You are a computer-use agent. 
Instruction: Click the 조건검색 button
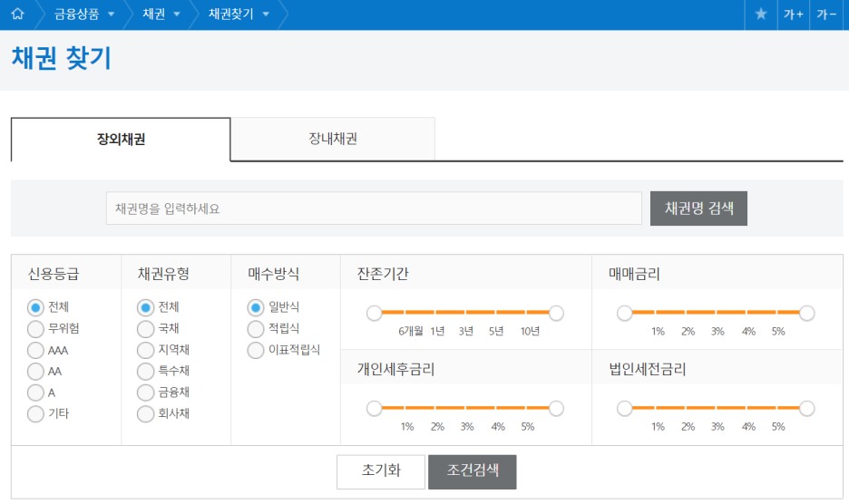(473, 471)
